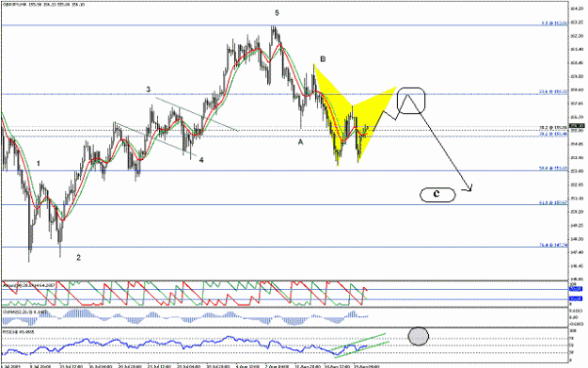The width and height of the screenshot is (588, 368).
Task: Click the highlighted current price tag on axis
Action: [x=577, y=126]
